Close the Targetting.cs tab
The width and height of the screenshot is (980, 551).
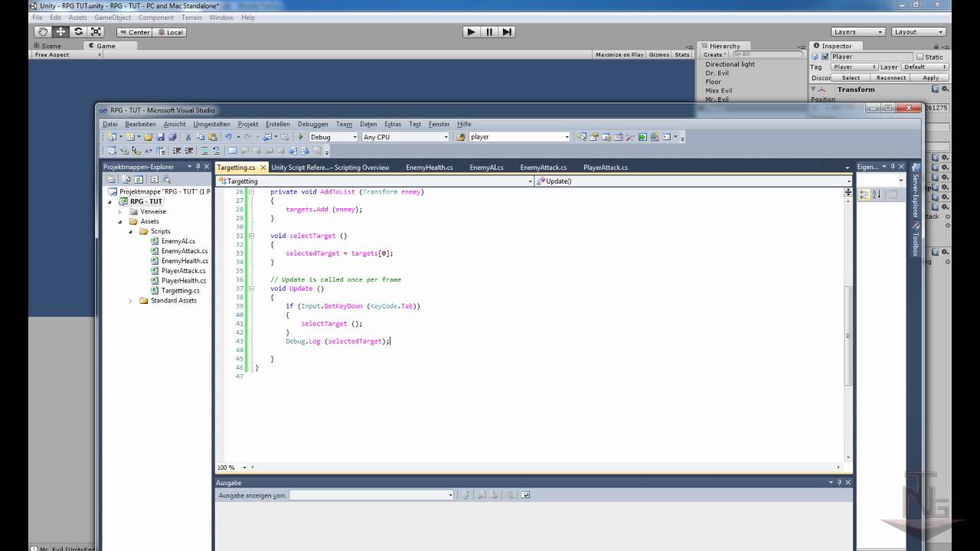(x=263, y=167)
